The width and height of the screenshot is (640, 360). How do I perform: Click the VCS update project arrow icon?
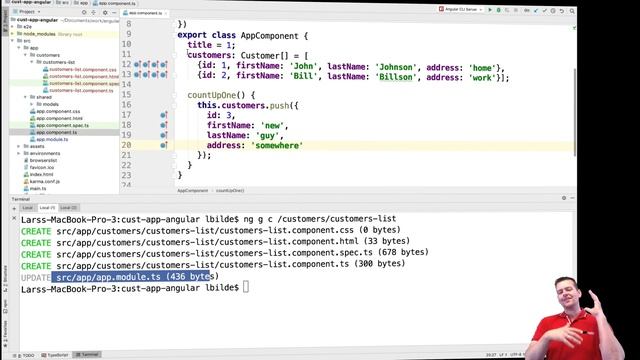click(x=536, y=10)
